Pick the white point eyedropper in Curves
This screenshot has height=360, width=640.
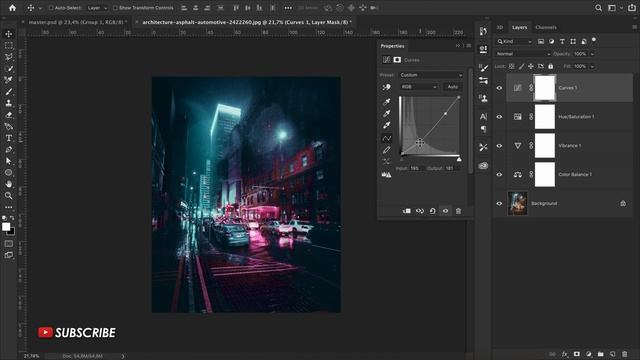click(386, 125)
